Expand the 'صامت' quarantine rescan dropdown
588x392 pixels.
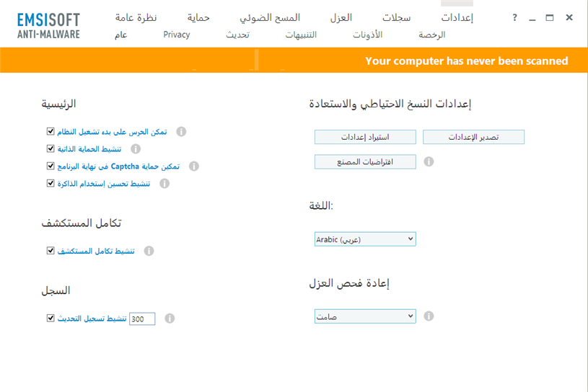point(365,316)
